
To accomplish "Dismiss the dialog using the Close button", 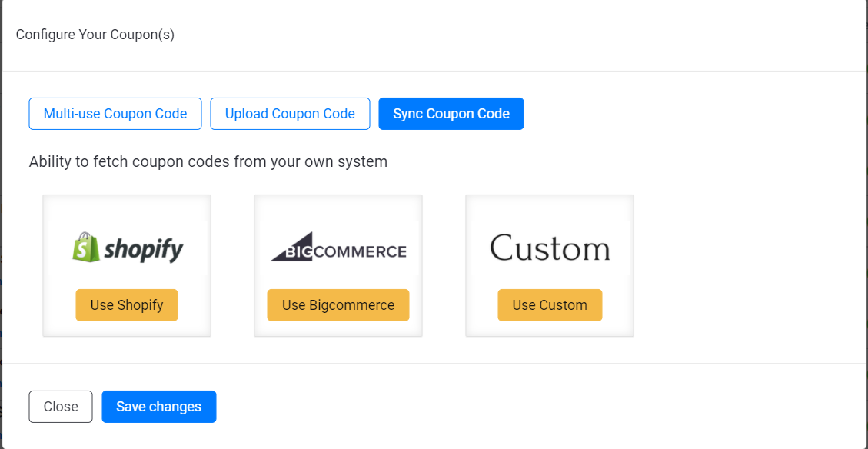I will pos(60,406).
